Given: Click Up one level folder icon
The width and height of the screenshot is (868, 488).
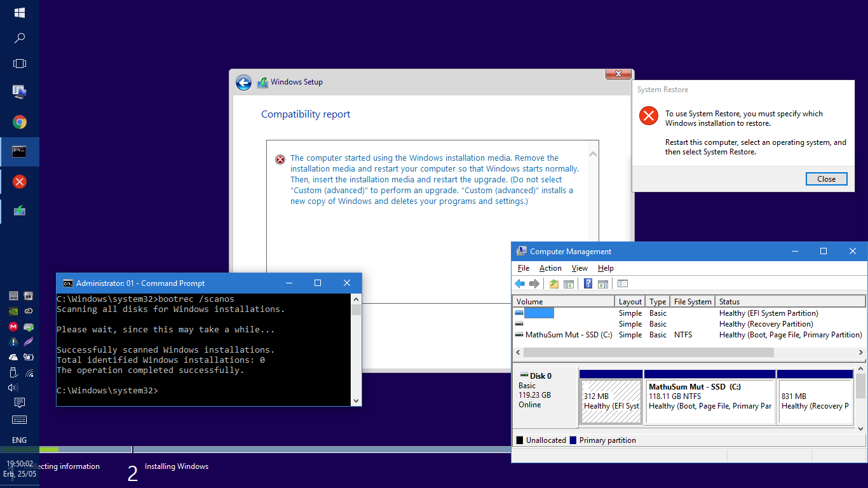Looking at the screenshot, I should 554,283.
